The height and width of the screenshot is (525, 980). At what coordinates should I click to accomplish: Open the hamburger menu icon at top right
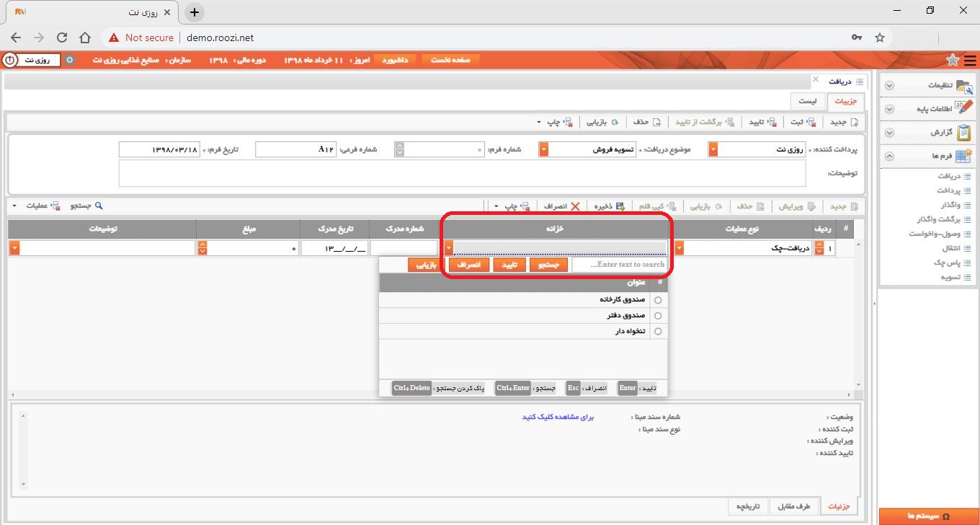(x=969, y=60)
